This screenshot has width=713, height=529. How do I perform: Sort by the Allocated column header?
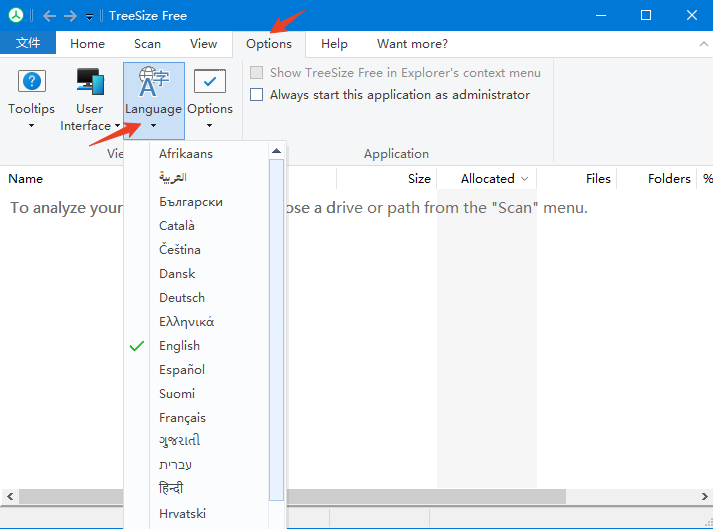coord(487,179)
